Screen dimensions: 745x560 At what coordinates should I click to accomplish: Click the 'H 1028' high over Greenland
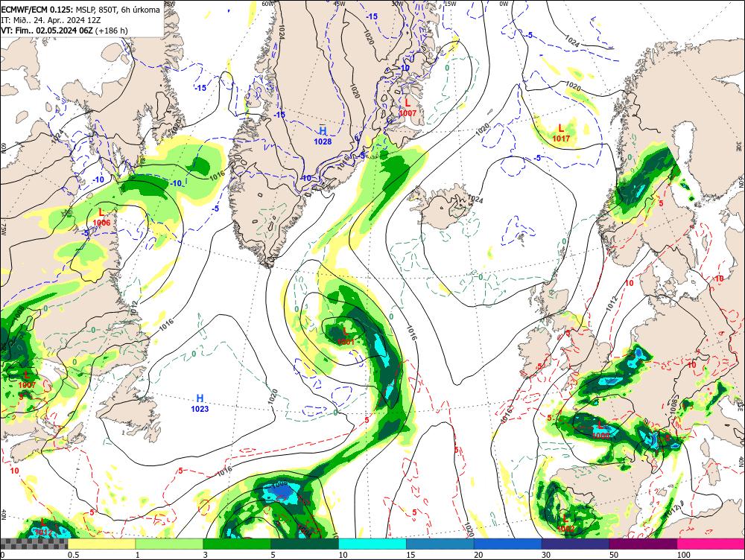click(x=323, y=136)
